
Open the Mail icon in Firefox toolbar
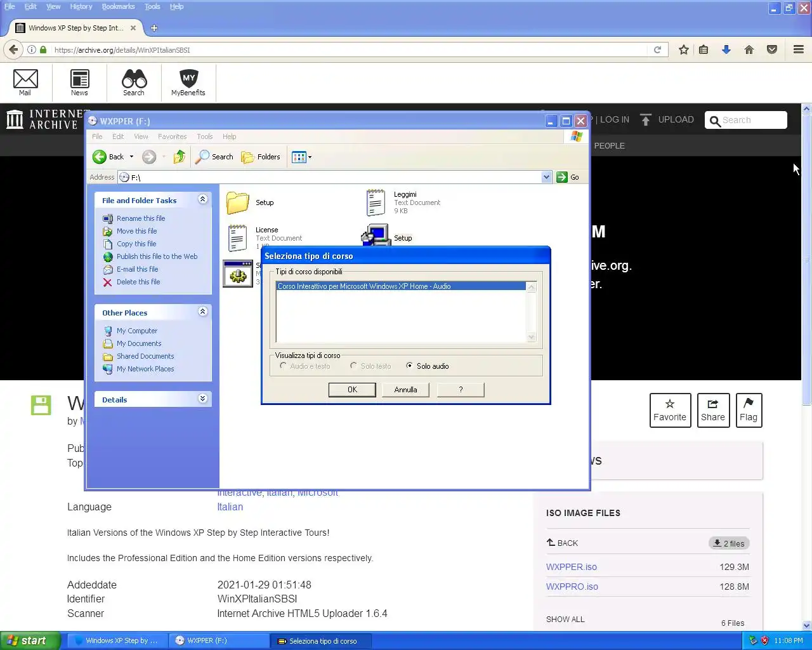pyautogui.click(x=25, y=82)
